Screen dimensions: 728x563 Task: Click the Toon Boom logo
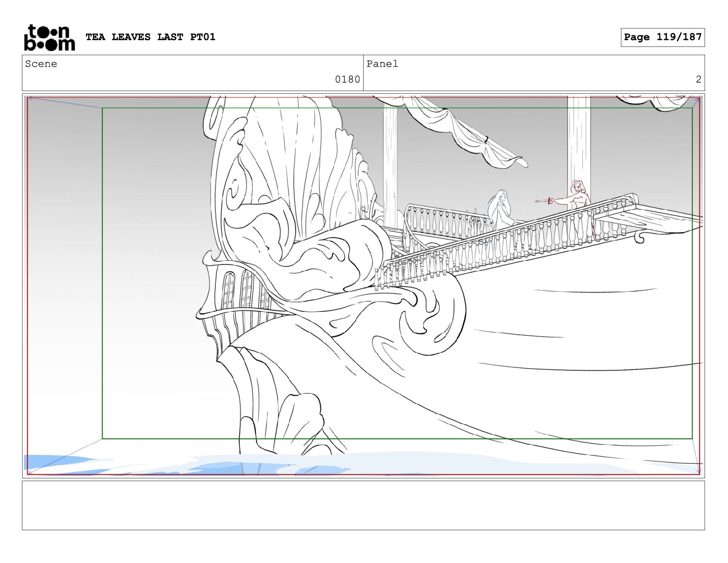(x=49, y=37)
